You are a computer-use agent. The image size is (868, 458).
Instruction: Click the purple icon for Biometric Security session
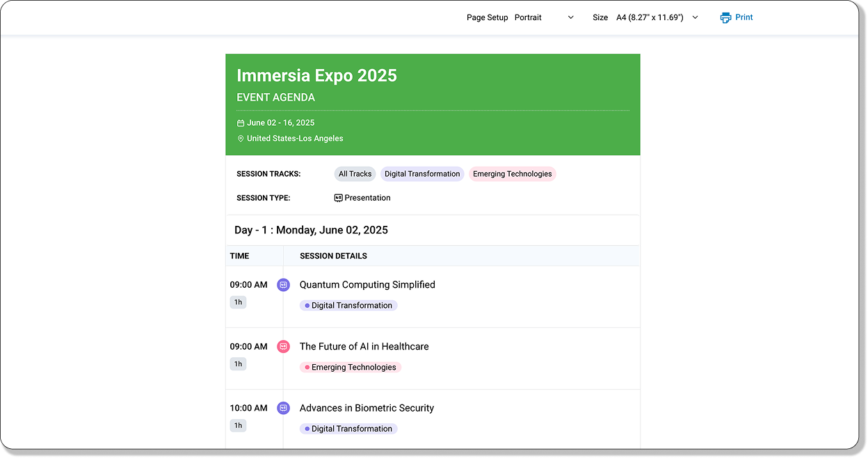tap(283, 408)
